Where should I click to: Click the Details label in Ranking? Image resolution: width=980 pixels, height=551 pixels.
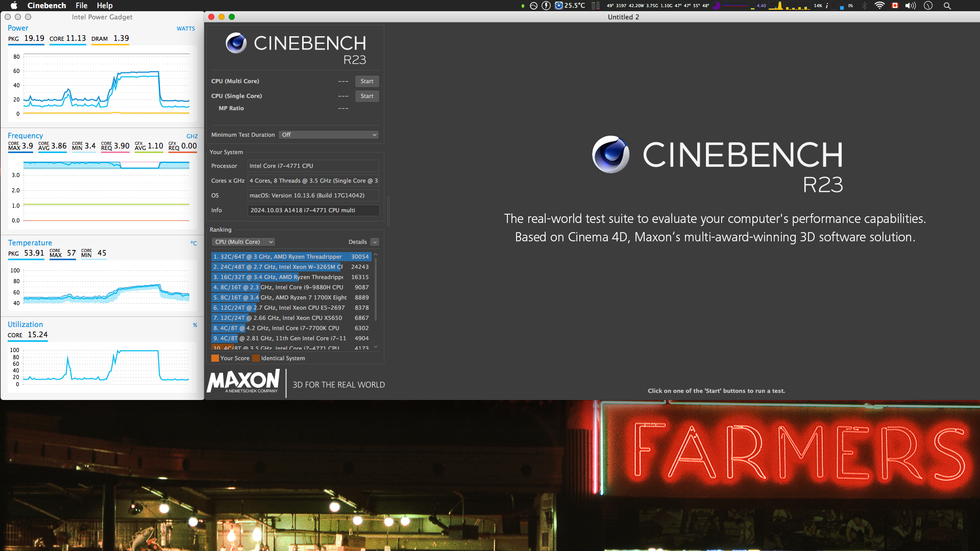[357, 242]
